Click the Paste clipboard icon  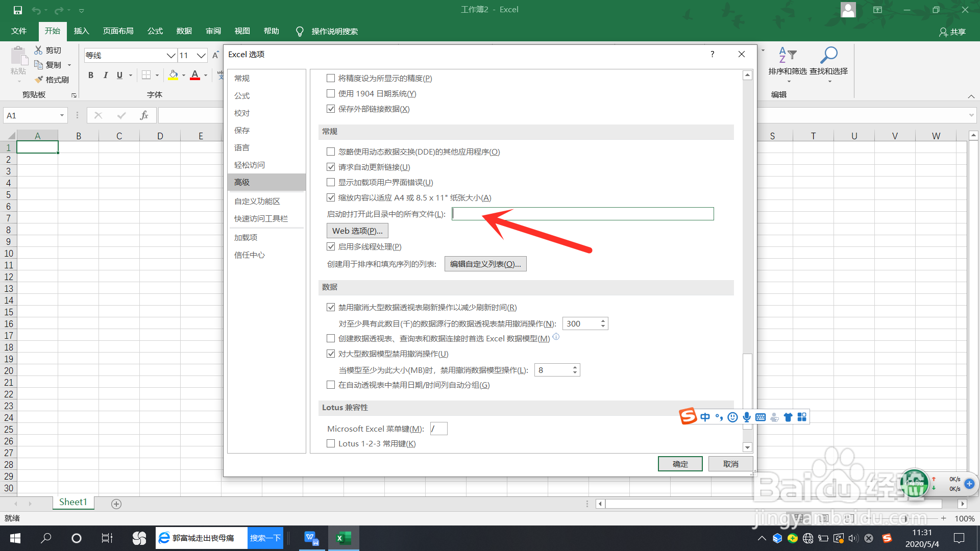18,56
